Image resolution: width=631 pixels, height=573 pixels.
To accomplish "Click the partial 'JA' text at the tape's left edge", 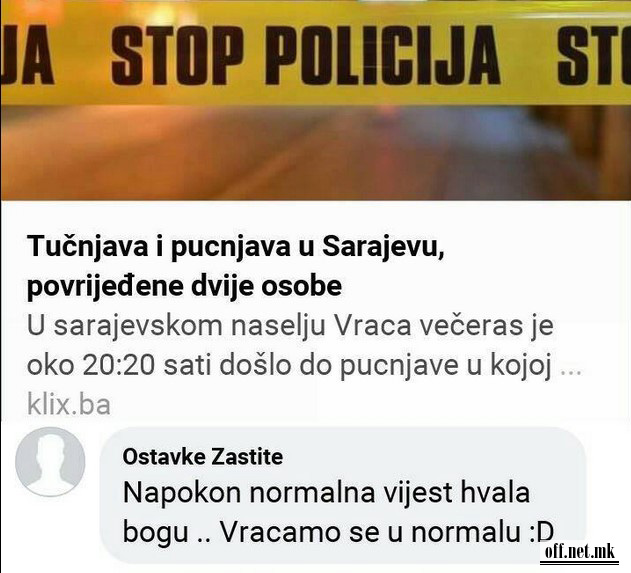I will pyautogui.click(x=27, y=55).
